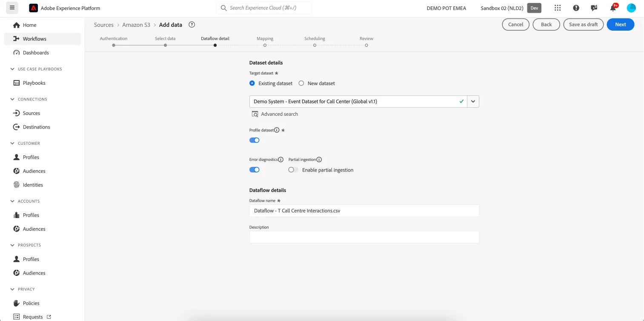Click the Next button

(x=621, y=25)
